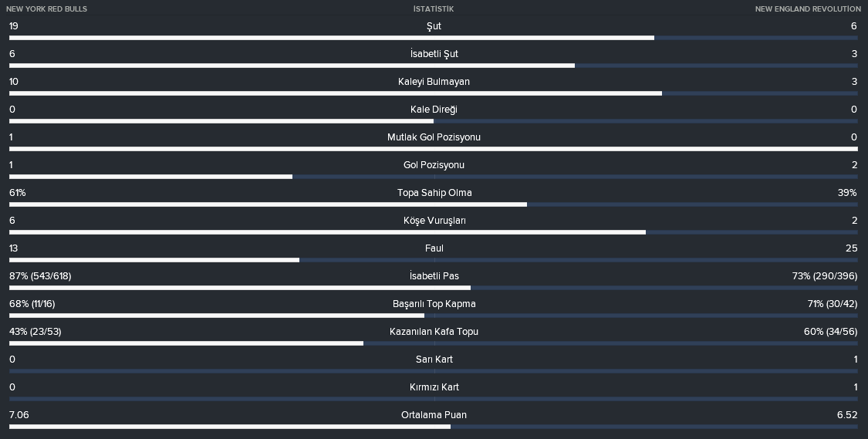Select the Sarı Kart stat label
This screenshot has width=868, height=439.
434,360
